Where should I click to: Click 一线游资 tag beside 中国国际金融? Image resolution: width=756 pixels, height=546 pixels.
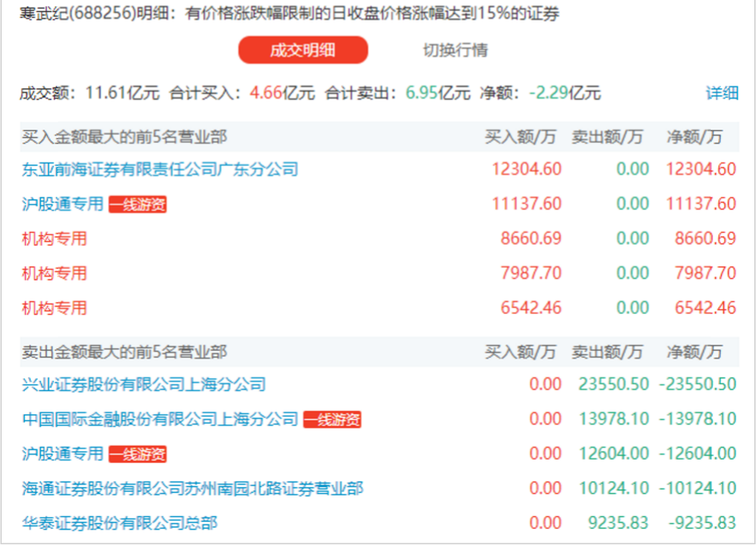(x=332, y=419)
